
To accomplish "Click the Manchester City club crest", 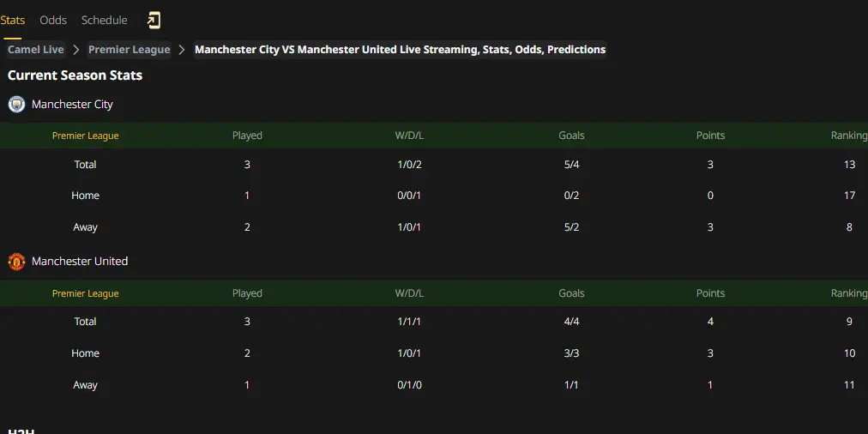I will 16,104.
